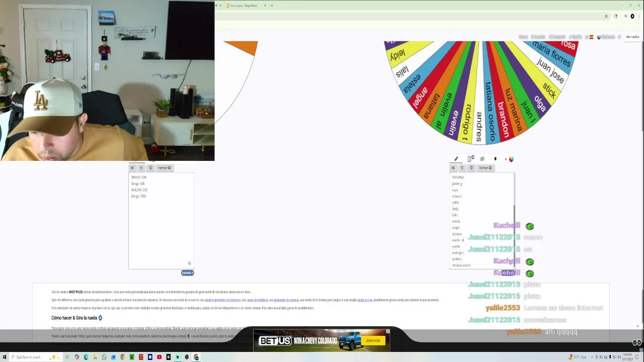Open the 'random generador de números' link
This screenshot has width=644, height=362.
click(x=222, y=300)
